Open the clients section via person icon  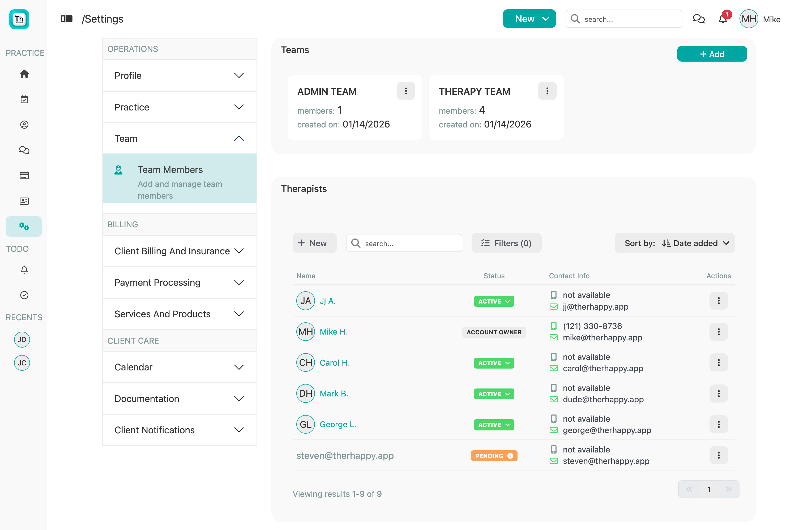pos(24,125)
